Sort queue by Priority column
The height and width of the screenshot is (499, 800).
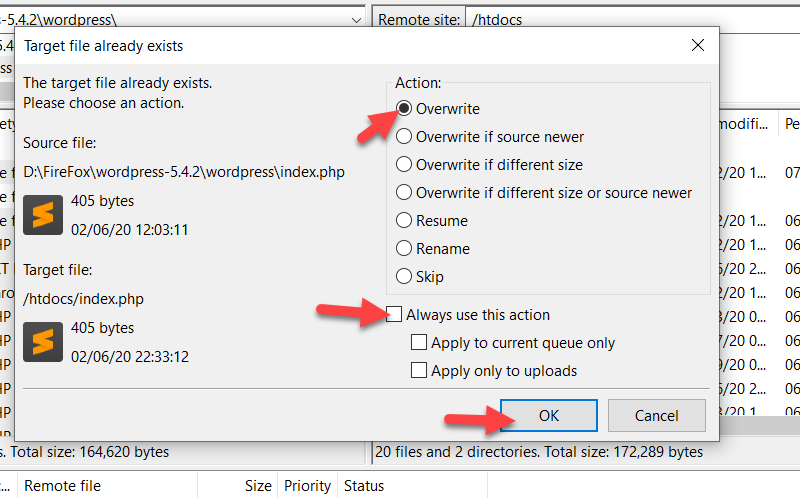coord(307,486)
